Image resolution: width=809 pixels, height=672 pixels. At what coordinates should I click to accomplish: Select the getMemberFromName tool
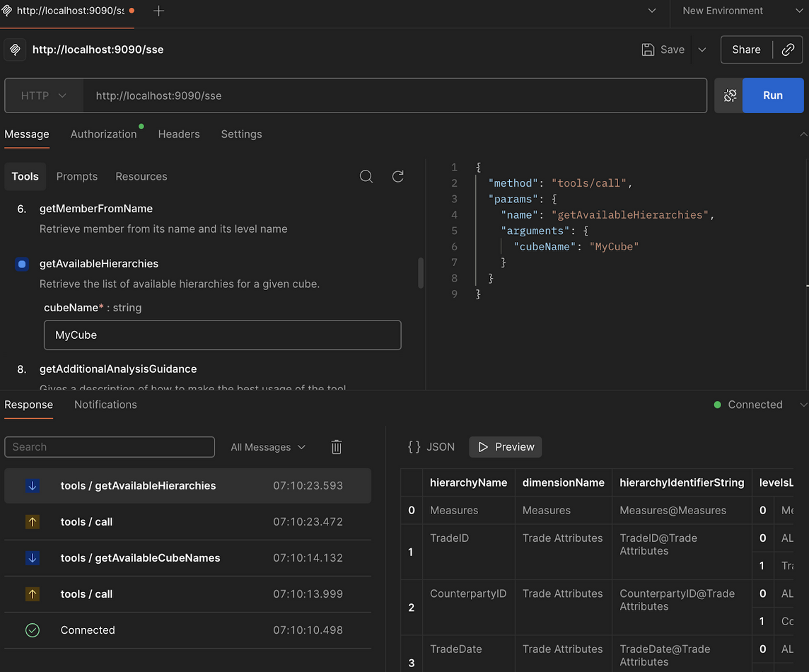[96, 209]
